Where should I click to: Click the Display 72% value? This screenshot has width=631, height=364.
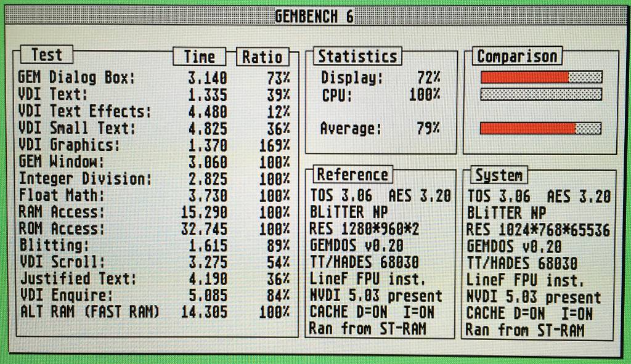429,77
